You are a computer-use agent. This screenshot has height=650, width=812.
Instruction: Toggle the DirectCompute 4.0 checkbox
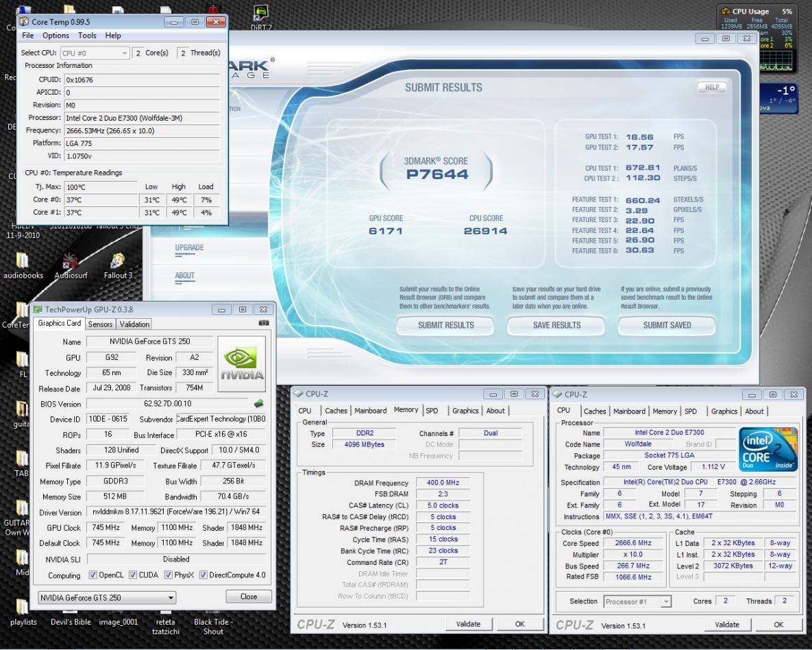[x=203, y=575]
